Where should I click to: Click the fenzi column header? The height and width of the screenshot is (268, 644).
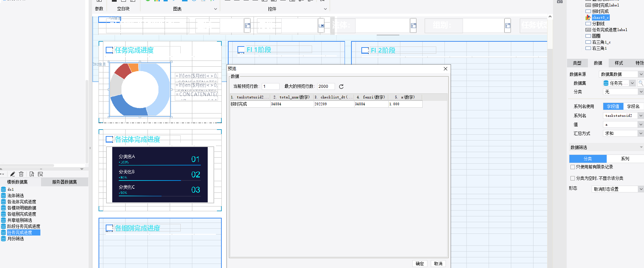pos(371,97)
